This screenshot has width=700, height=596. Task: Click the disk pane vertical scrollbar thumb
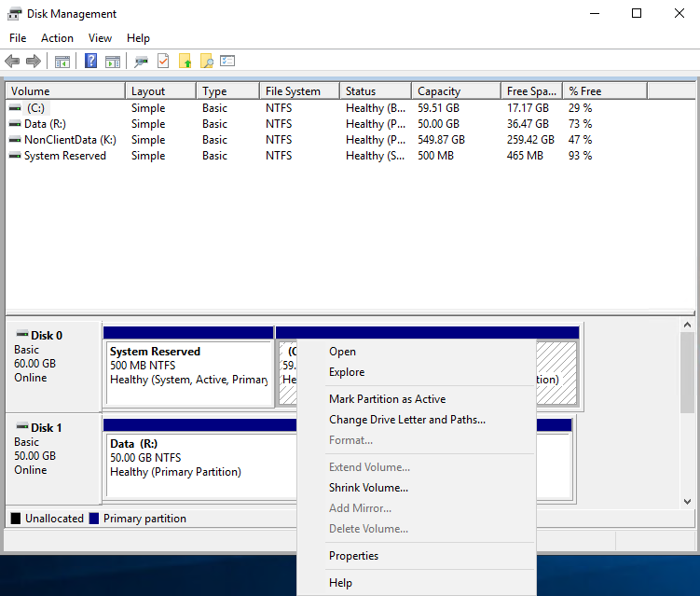pyautogui.click(x=688, y=372)
